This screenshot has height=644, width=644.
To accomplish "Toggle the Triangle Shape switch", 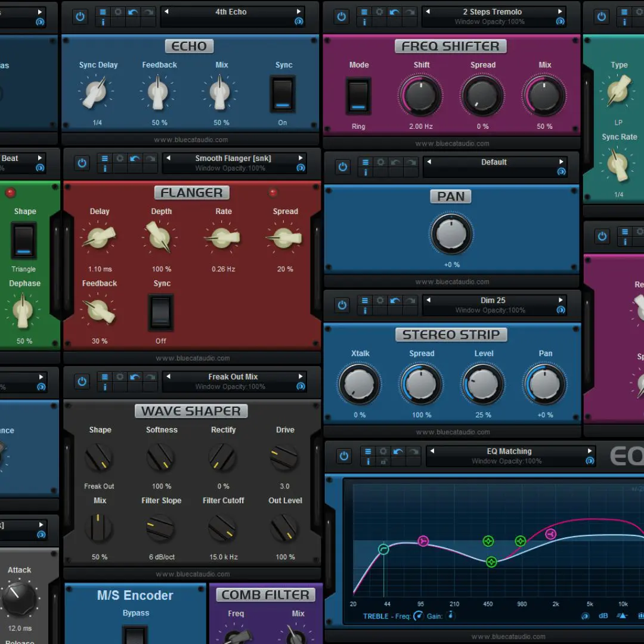I will (23, 240).
